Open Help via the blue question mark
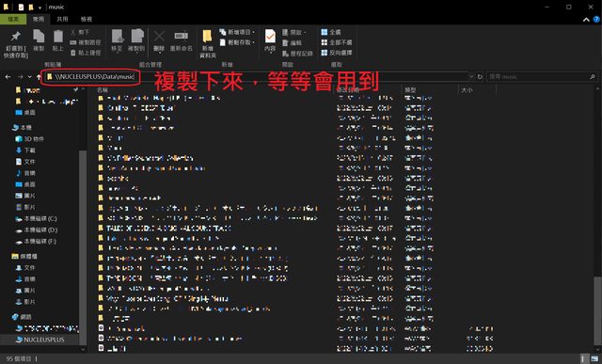This screenshot has width=602, height=364. point(596,19)
